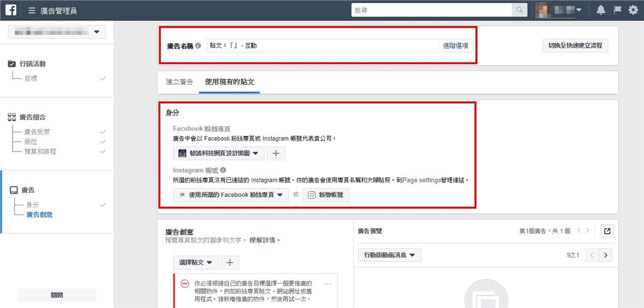Open the three-dot menu on the error message
644x308 pixels.
(327, 283)
